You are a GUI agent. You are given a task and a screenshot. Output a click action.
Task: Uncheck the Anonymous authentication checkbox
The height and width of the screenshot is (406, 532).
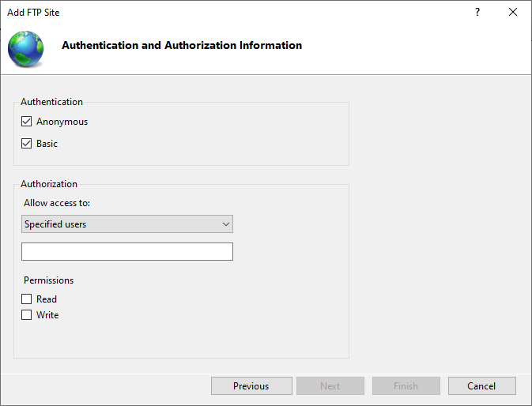(27, 122)
